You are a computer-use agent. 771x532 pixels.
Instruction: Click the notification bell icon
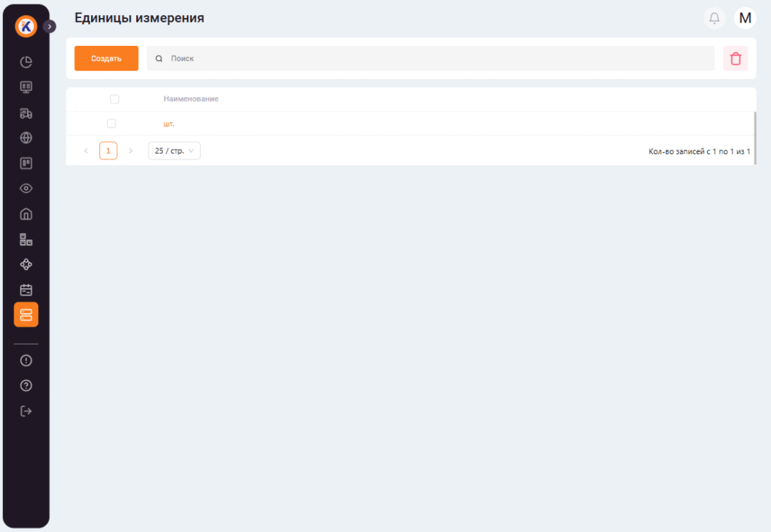click(715, 18)
